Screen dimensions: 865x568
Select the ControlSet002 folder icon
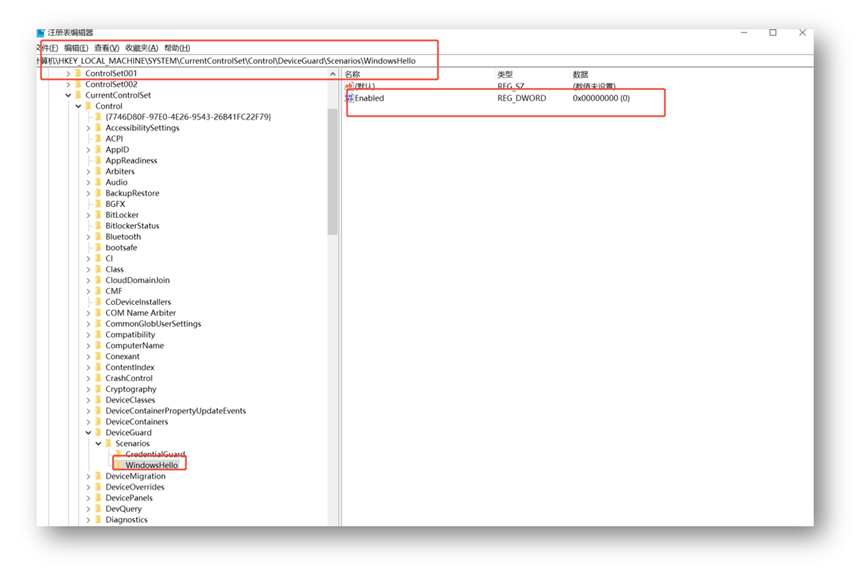click(78, 84)
